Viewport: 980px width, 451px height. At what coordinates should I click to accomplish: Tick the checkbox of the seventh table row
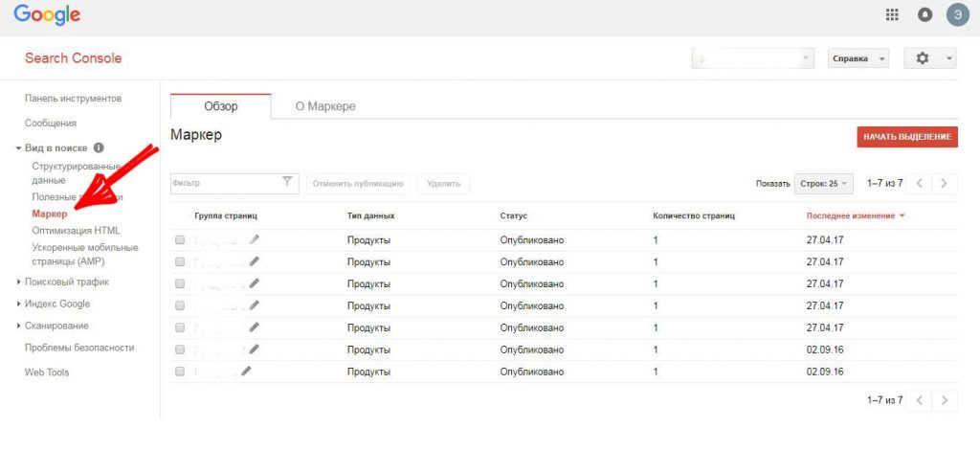pyautogui.click(x=180, y=372)
